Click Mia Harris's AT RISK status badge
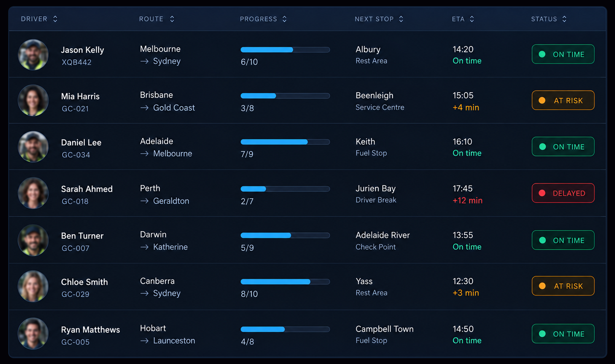This screenshot has width=615, height=364. click(x=563, y=100)
